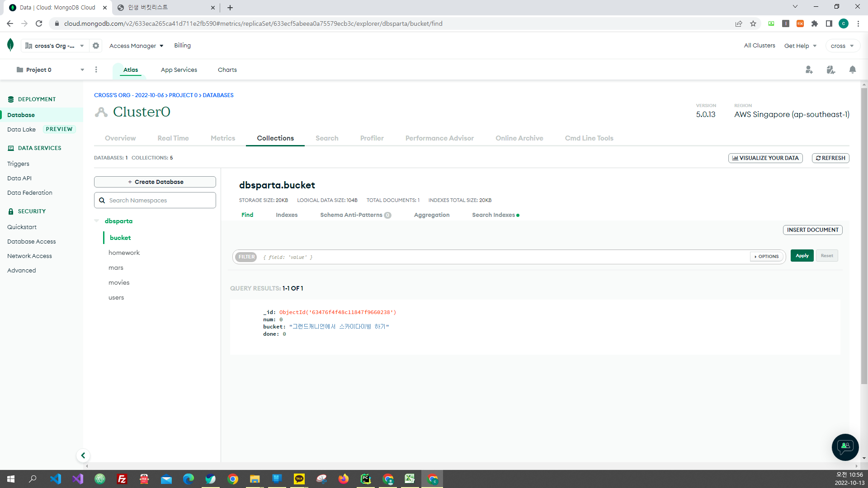
Task: Open Excel from taskbar
Action: tap(410, 479)
